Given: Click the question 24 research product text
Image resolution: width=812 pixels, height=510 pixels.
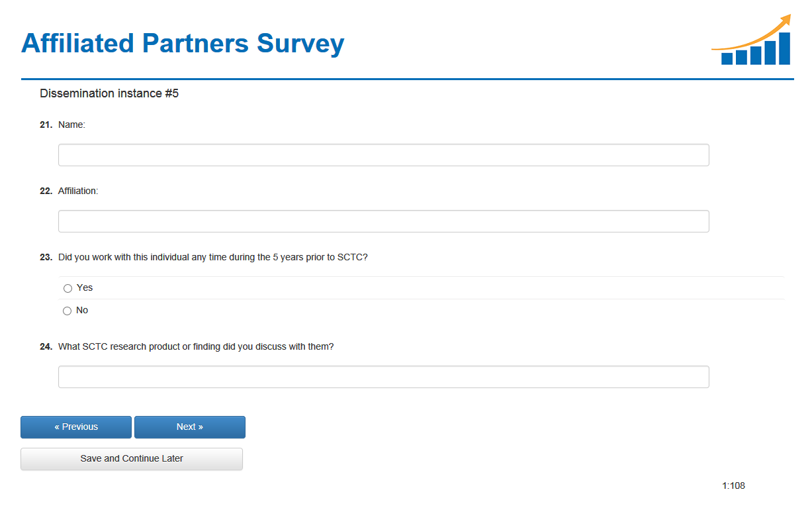Looking at the screenshot, I should point(196,346).
